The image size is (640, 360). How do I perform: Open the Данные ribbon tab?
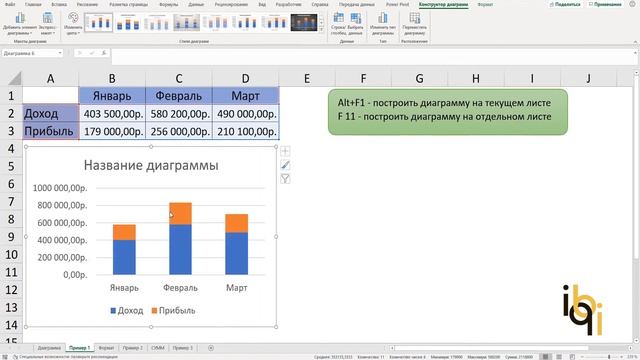(x=196, y=4)
